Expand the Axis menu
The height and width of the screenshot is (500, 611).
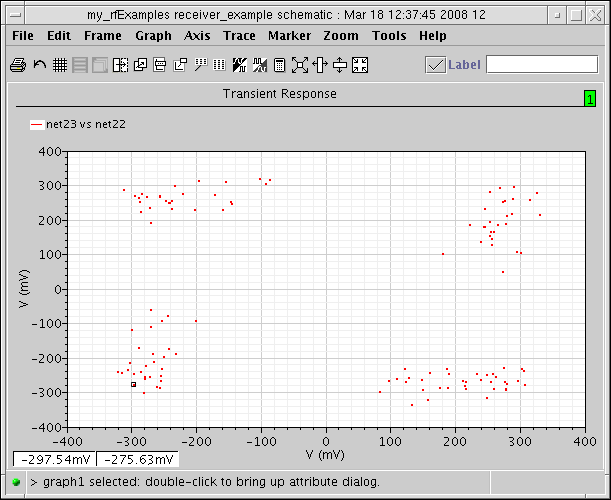[x=197, y=35]
